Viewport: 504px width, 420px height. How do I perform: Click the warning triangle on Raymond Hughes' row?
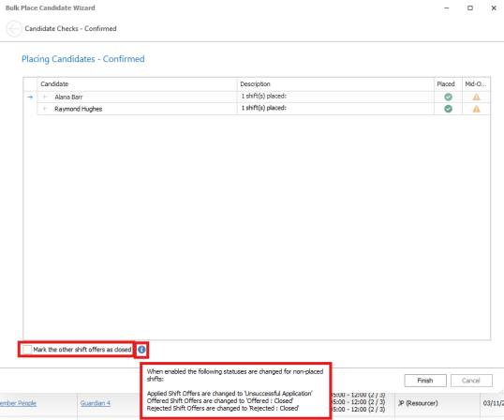point(476,109)
